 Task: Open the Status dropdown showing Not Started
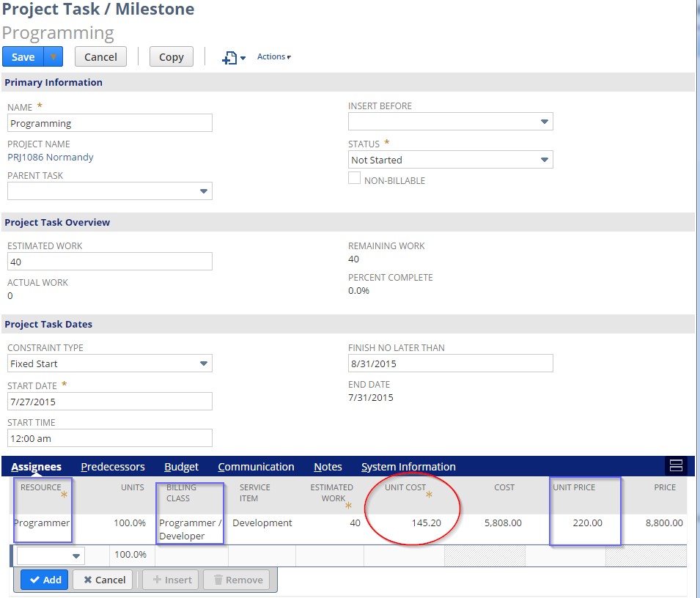point(544,160)
